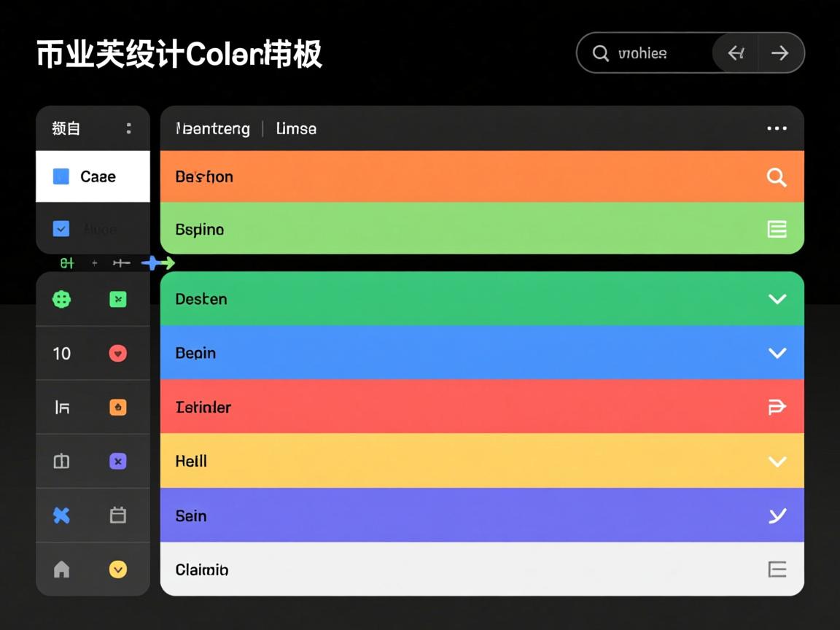This screenshot has width=840, height=630.
Task: Toggle the yellow chevron circle in the sidebar
Action: click(118, 569)
